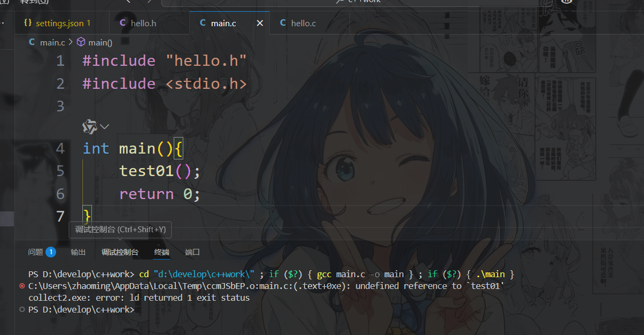The width and height of the screenshot is (644, 335).
Task: Click the main() symbol breadcrumb
Action: pos(95,42)
